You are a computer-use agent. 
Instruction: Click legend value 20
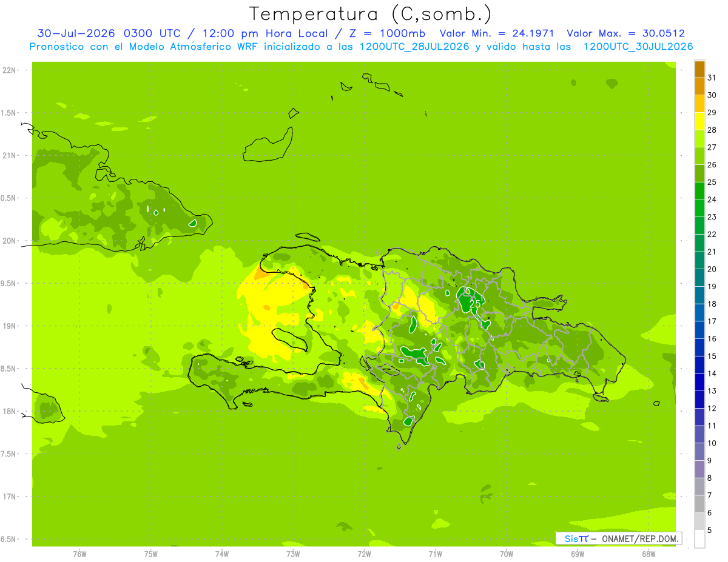(x=712, y=269)
